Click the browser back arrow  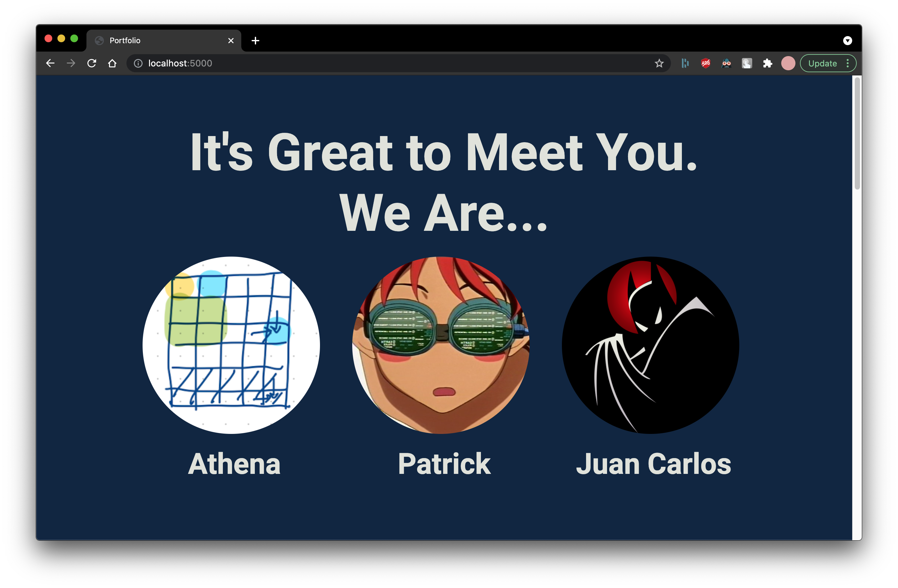50,64
